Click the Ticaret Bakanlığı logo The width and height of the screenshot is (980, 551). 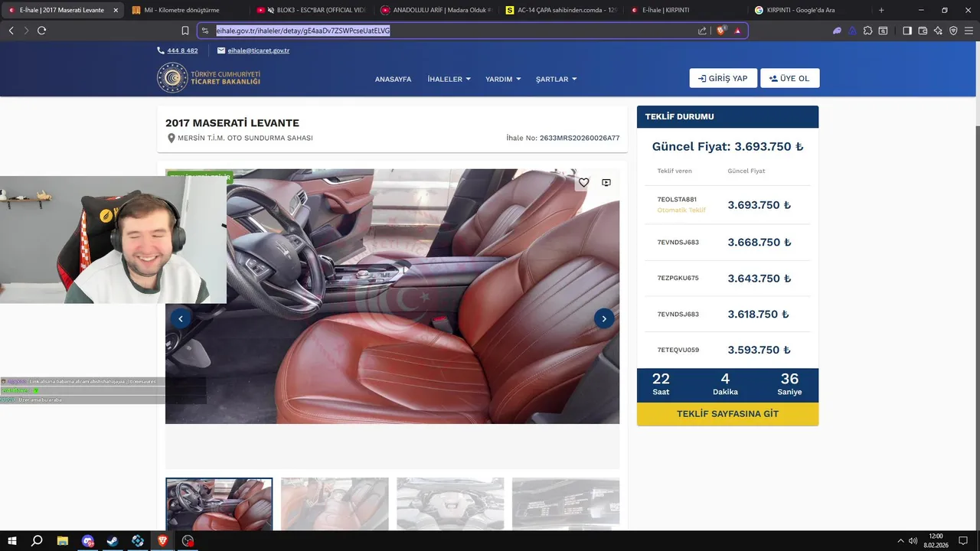click(208, 78)
